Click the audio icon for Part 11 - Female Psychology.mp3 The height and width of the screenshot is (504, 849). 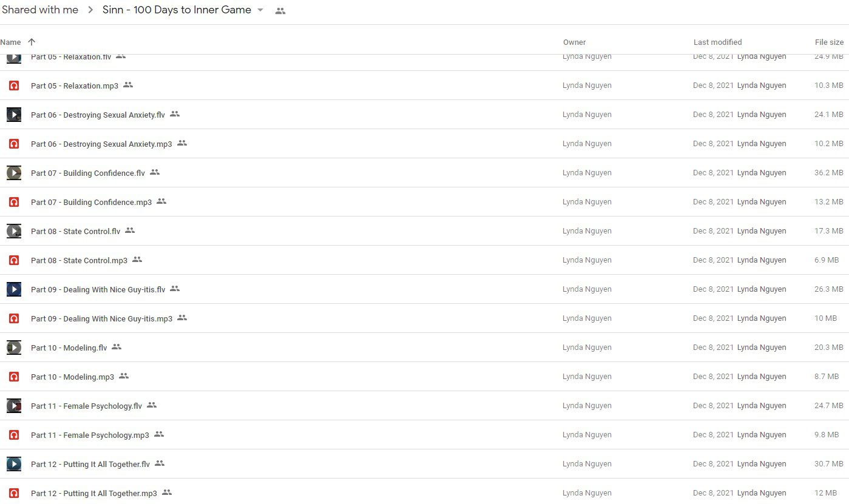coord(14,435)
